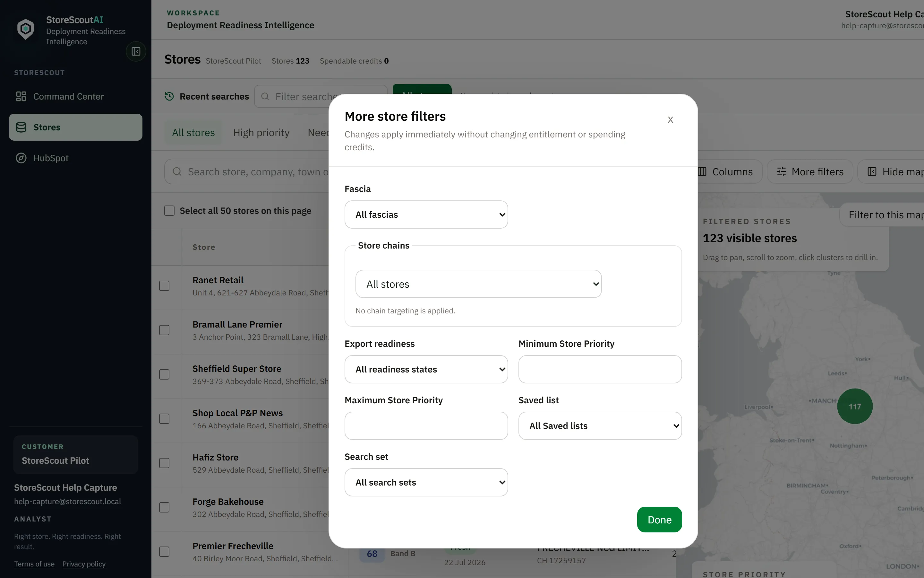The image size is (924, 578).
Task: Check the Sheffield Super Store row checkbox
Action: (164, 374)
